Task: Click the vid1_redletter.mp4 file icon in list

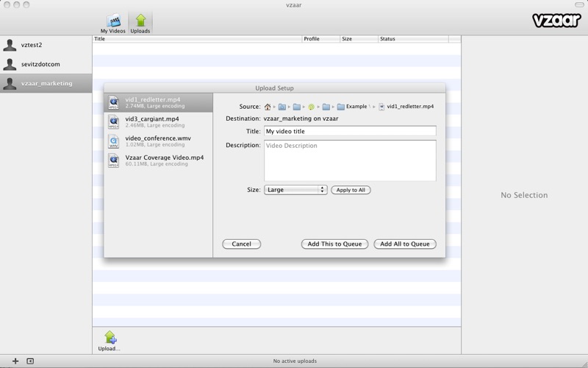Action: pos(114,102)
